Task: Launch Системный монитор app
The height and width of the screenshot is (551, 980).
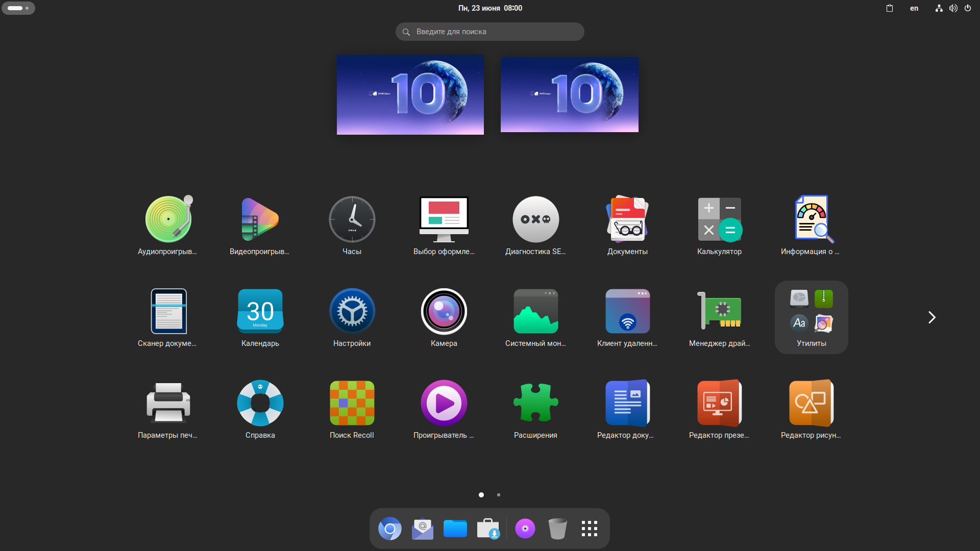Action: [535, 312]
